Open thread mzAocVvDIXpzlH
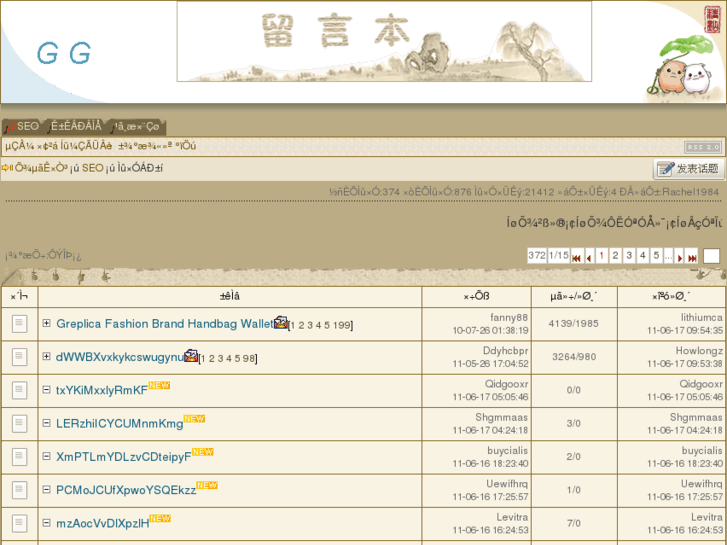 click(x=102, y=524)
